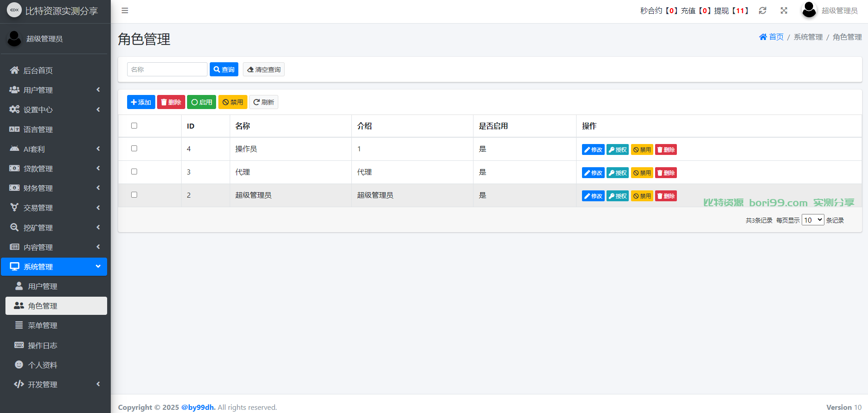Click the green 启用 button
Image resolution: width=868 pixels, height=413 pixels.
pos(202,102)
